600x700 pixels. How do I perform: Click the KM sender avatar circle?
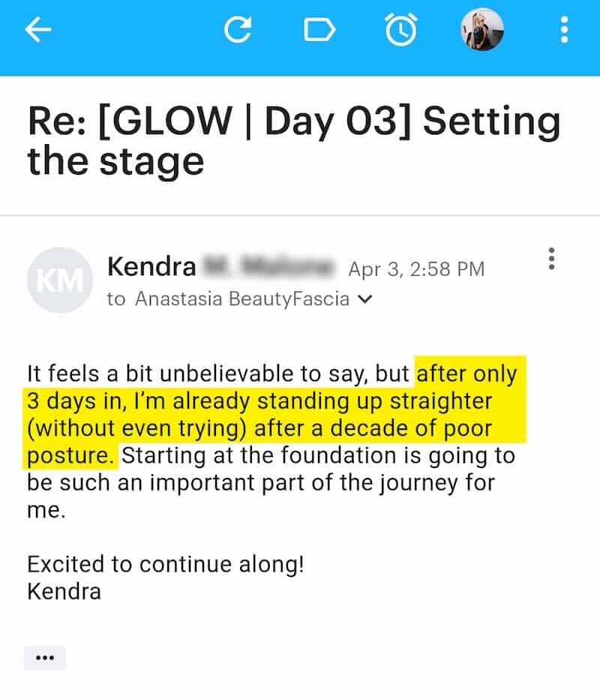[59, 280]
